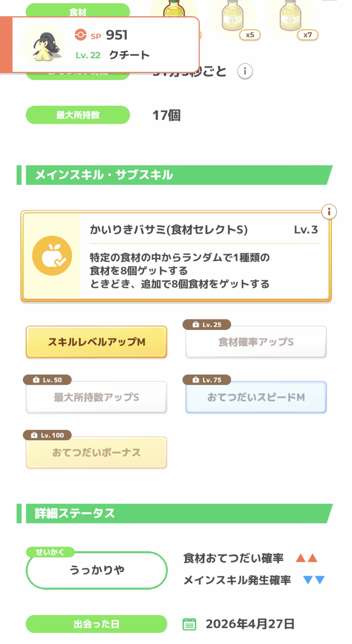The height and width of the screenshot is (644, 352).
Task: Tap the Lv. 75 lock badge
Action: 207,380
